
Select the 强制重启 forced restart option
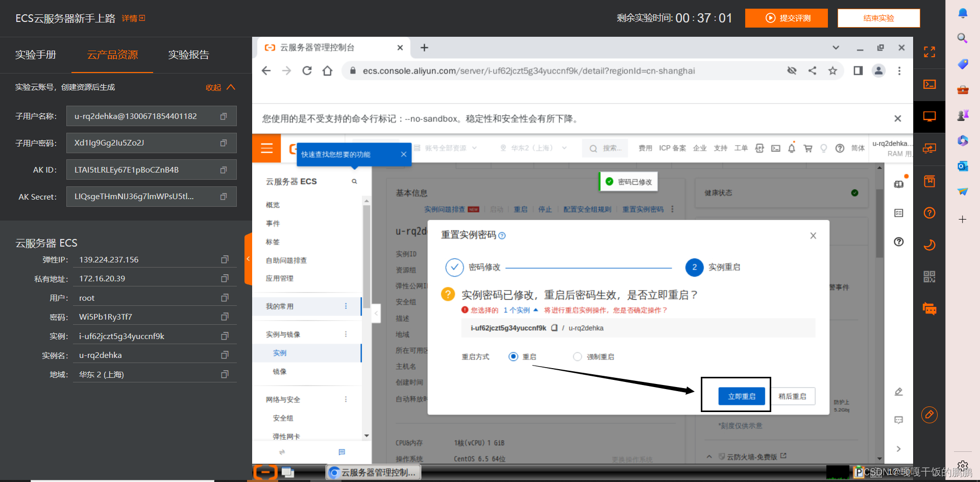click(x=577, y=356)
